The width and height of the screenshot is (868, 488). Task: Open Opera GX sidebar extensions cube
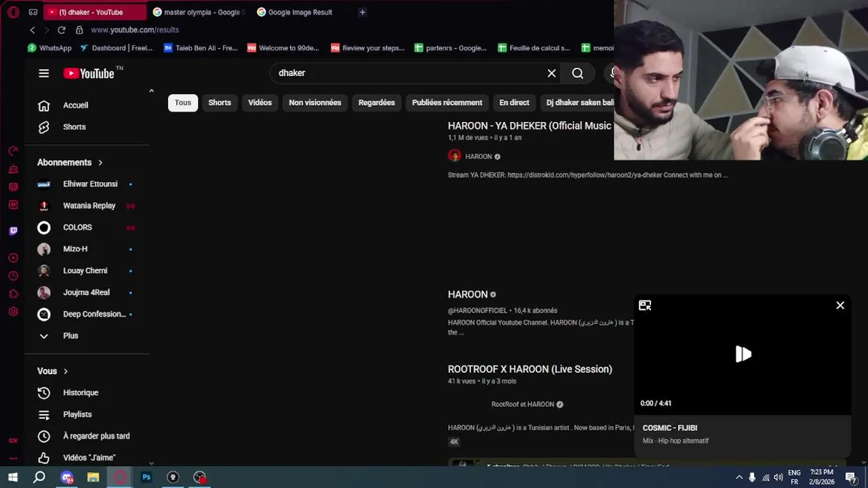click(x=13, y=293)
